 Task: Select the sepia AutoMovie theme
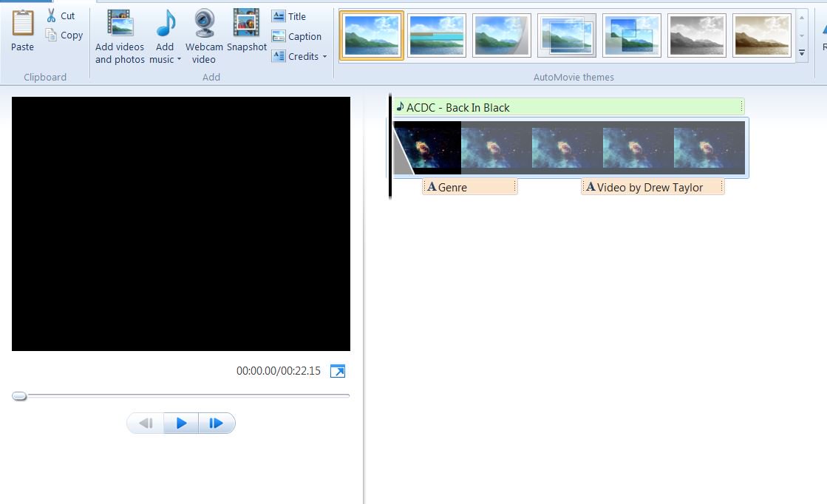(x=762, y=36)
